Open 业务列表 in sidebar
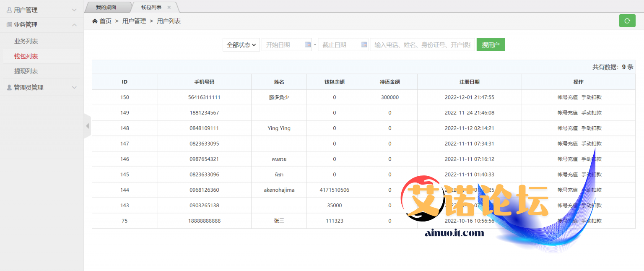Image resolution: width=644 pixels, height=271 pixels. pyautogui.click(x=26, y=41)
